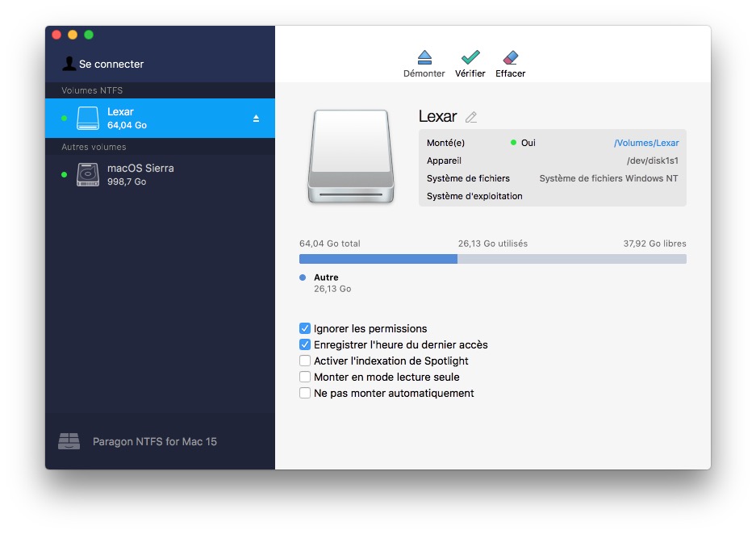Click the 64,04 Go total label
The height and width of the screenshot is (534, 756).
(330, 244)
